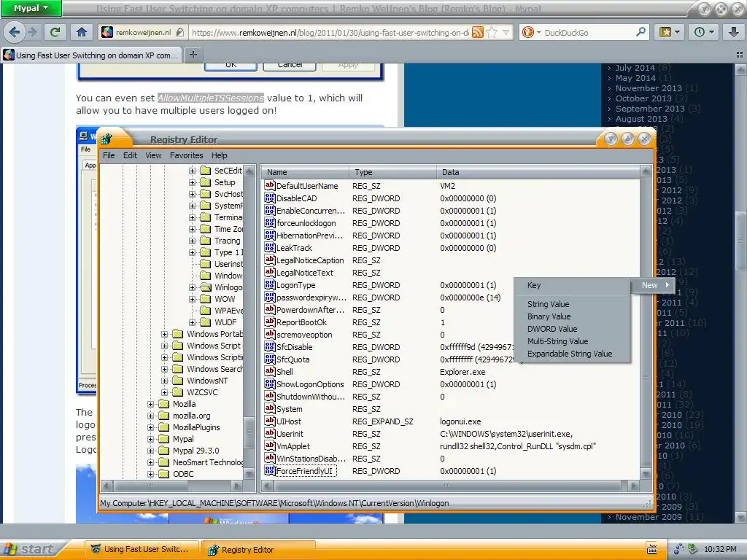Open the bookmarks menu toolbar icon
This screenshot has height=560, width=747.
click(669, 32)
